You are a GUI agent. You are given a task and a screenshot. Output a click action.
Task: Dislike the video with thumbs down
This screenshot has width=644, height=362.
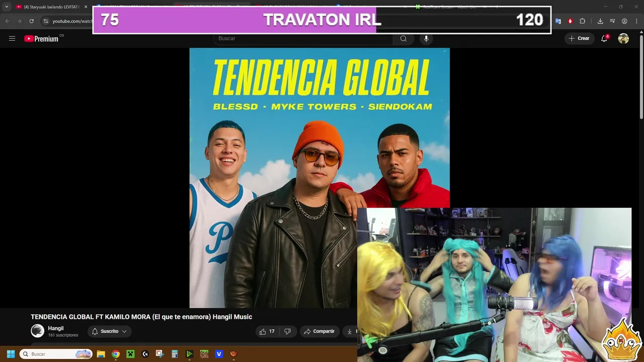coord(287,331)
